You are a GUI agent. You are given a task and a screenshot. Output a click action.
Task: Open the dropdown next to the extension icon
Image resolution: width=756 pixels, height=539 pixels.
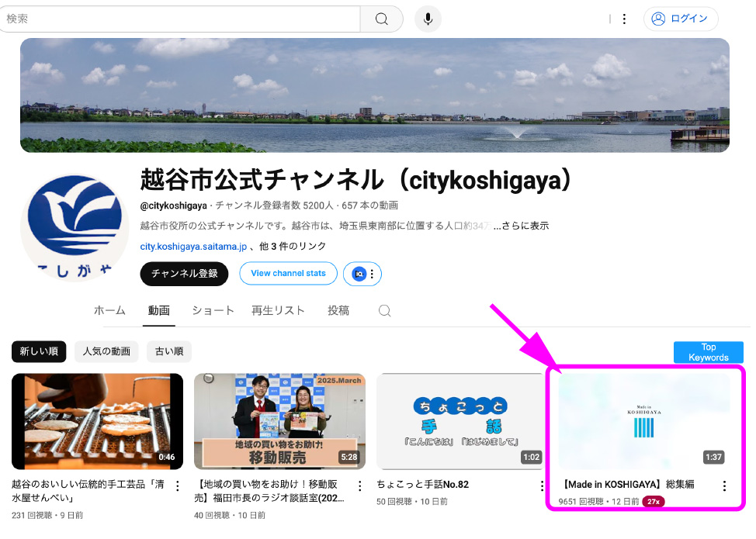tap(371, 274)
